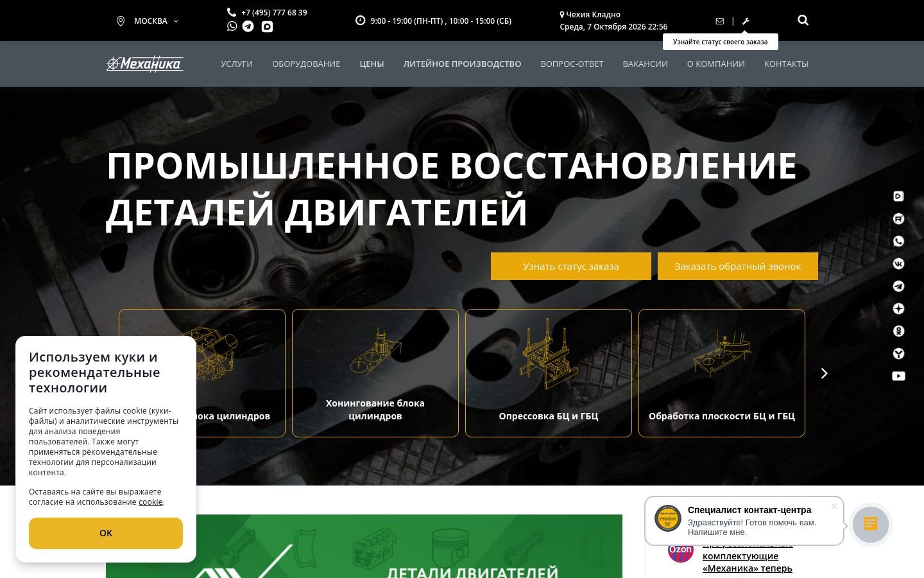The image size is (924, 578).
Task: Open the Услуги menu
Action: [237, 64]
